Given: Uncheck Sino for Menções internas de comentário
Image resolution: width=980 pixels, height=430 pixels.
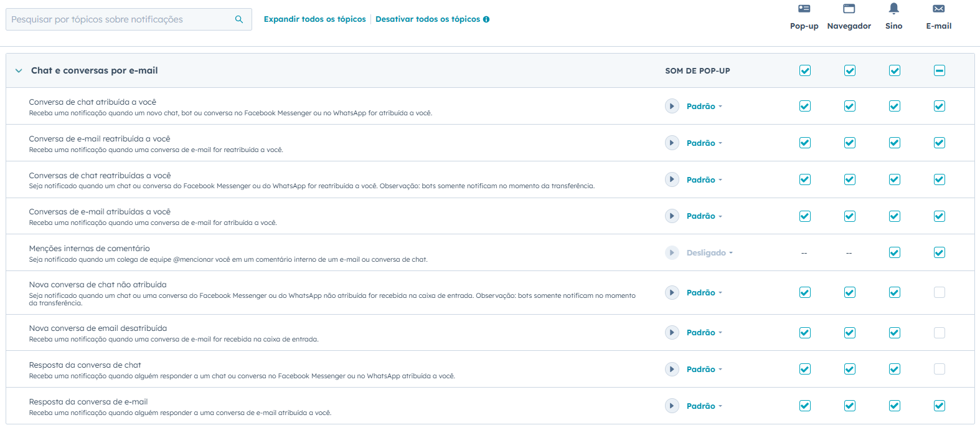Looking at the screenshot, I should click(x=894, y=252).
